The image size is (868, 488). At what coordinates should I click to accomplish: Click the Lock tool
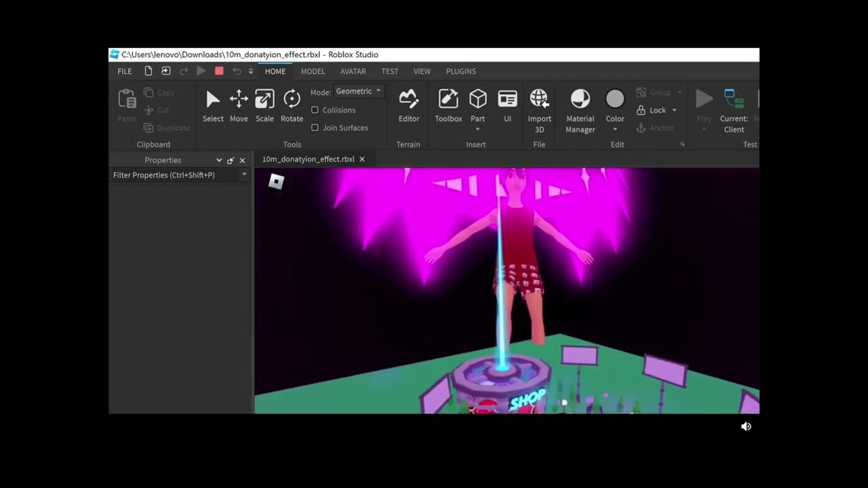pyautogui.click(x=652, y=110)
